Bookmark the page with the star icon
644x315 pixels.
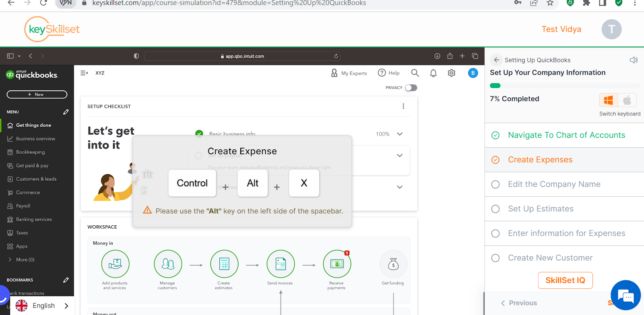[x=550, y=3]
